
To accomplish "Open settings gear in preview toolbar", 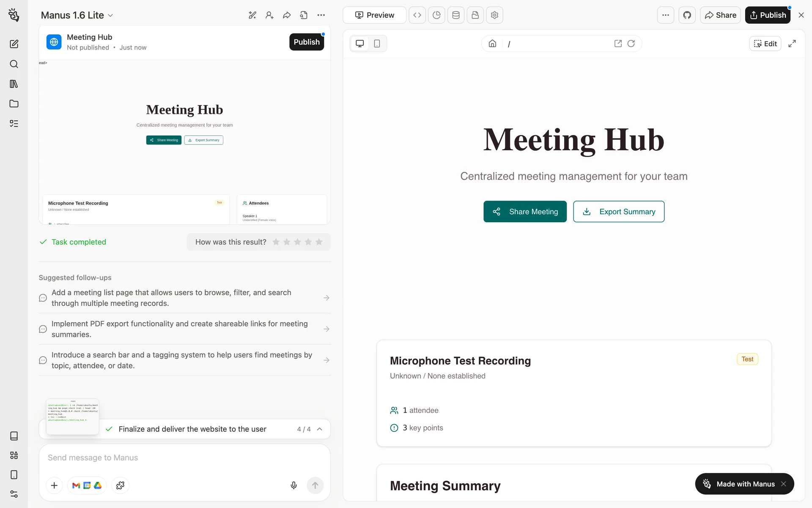I will click(494, 15).
